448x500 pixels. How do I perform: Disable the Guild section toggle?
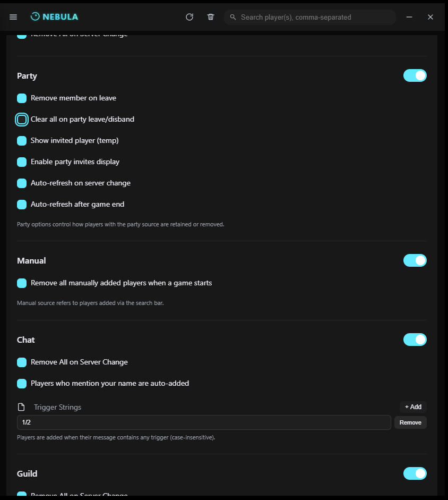[x=415, y=473]
